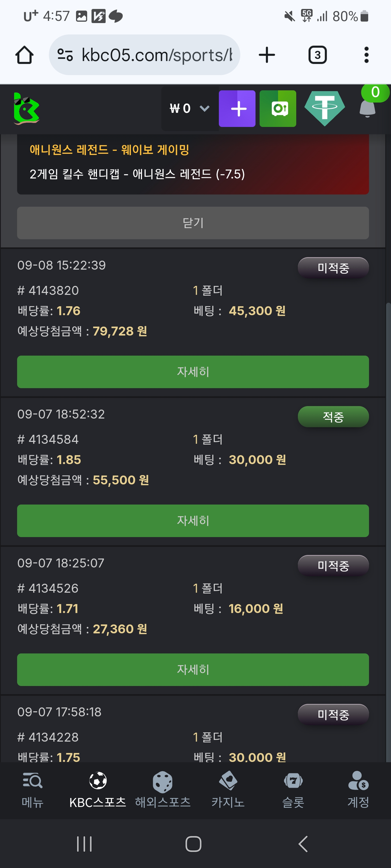Screen dimensions: 391x868
Task: Tap the Tether coin icon
Action: (x=324, y=108)
